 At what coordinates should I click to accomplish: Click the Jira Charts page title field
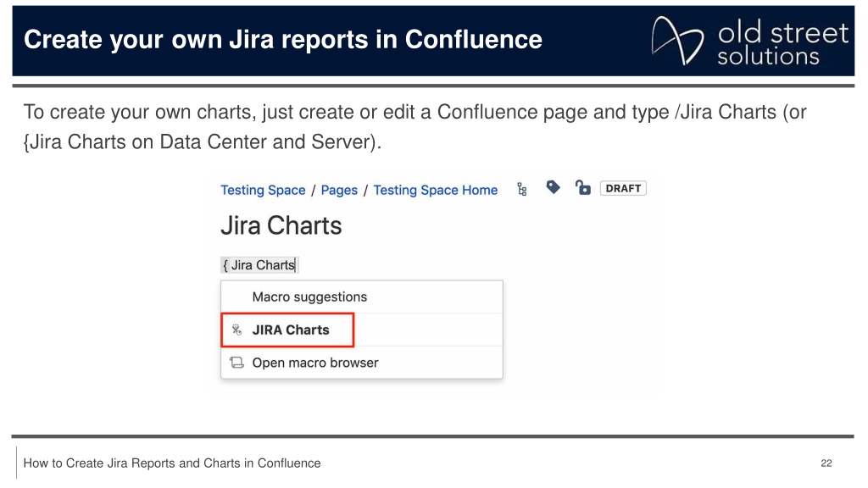[x=281, y=225]
